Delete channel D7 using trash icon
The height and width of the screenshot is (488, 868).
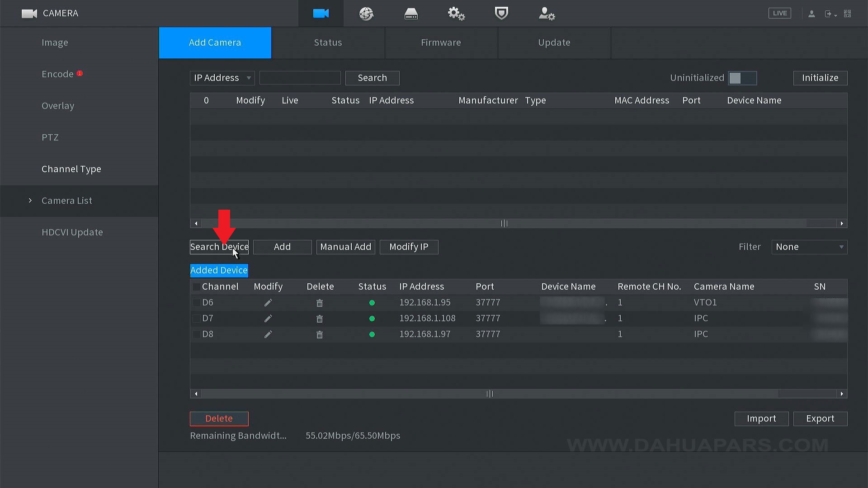click(320, 319)
